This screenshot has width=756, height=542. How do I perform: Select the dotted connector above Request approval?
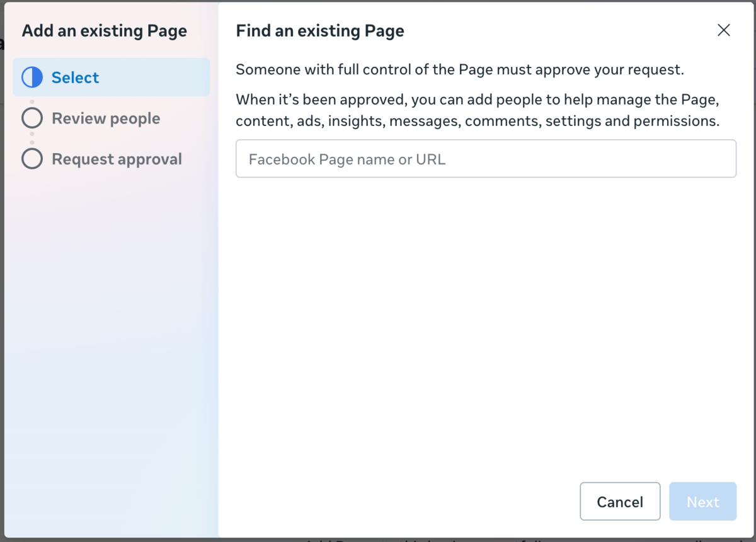click(x=32, y=139)
